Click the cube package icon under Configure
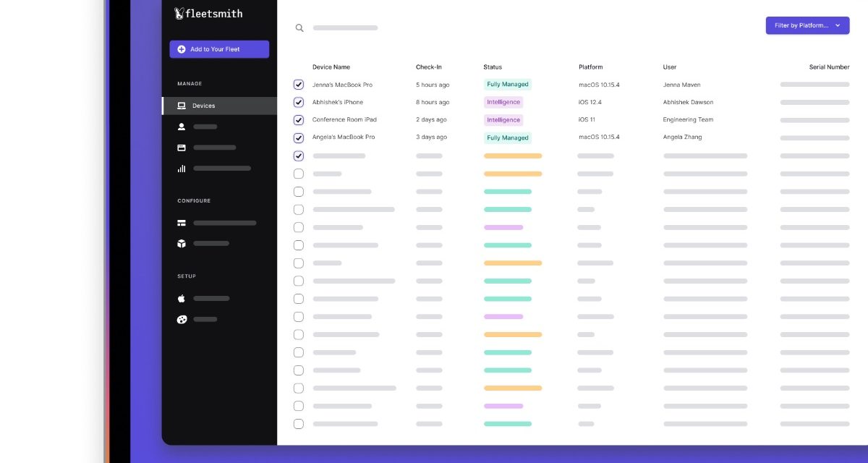The image size is (868, 463). pyautogui.click(x=182, y=244)
